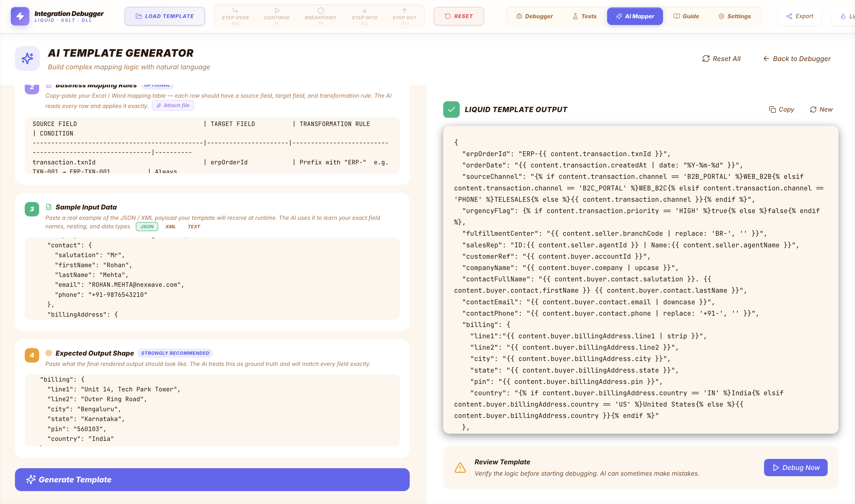Click the Step Out arrow icon
Screen dimensions: 855x504
click(x=404, y=11)
